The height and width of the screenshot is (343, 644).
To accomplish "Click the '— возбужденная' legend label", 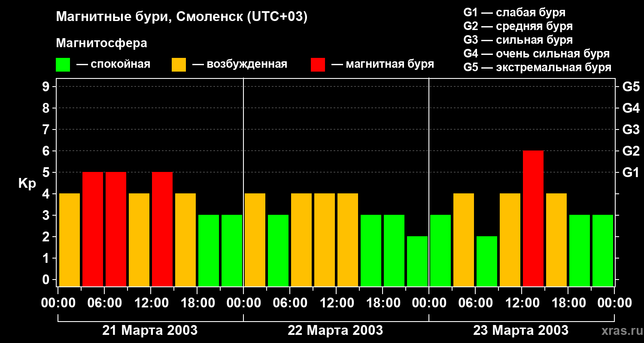I will [x=240, y=65].
